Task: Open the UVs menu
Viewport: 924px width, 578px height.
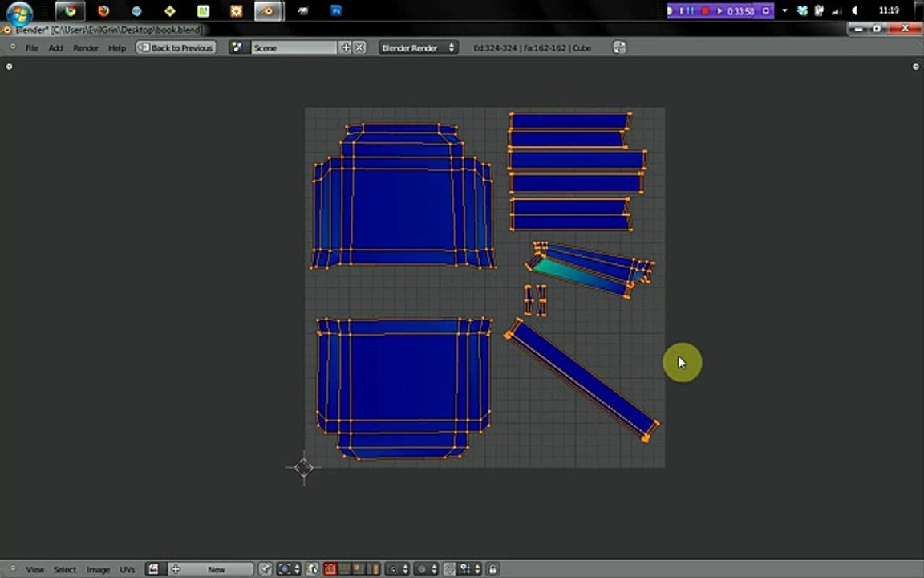Action: pos(128,569)
